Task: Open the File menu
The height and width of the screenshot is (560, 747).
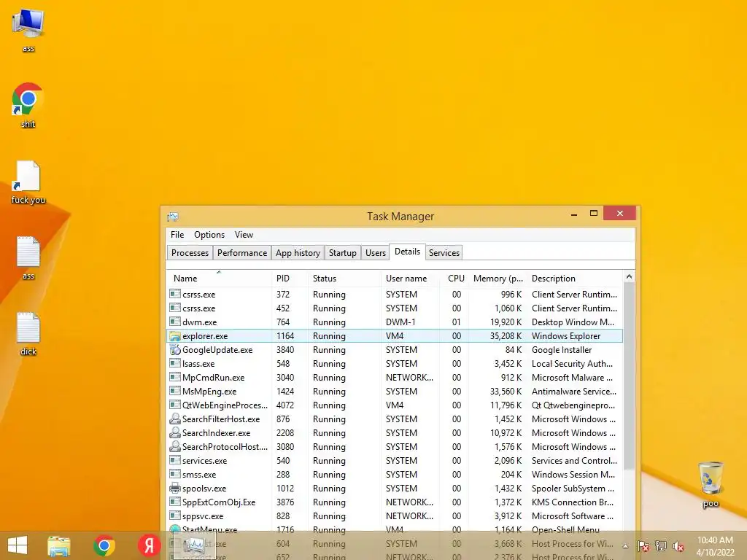Action: (177, 235)
